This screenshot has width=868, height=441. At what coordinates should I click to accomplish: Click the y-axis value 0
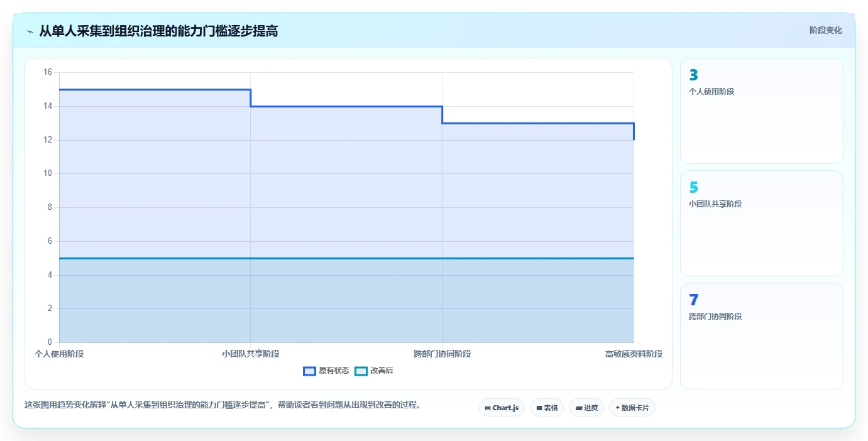[50, 342]
